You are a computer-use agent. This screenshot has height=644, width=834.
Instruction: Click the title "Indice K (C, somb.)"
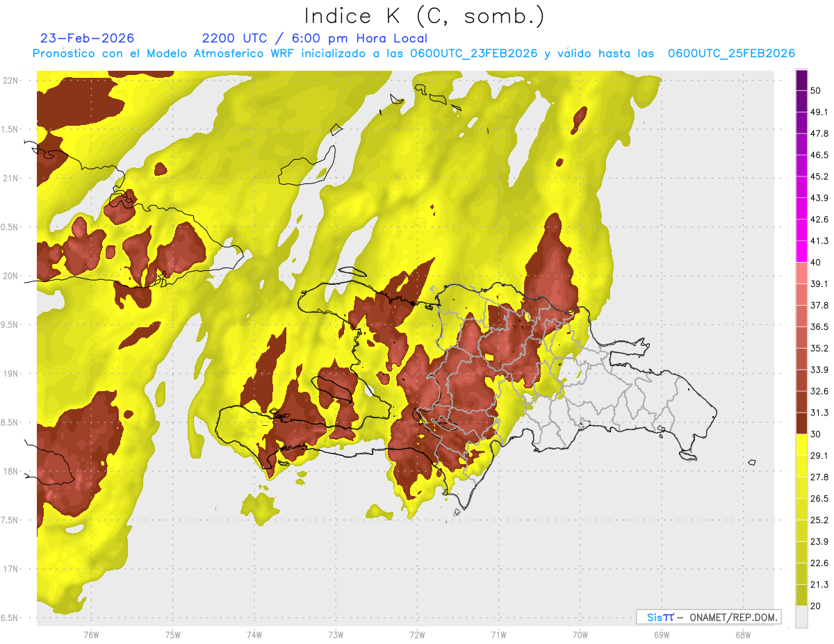[x=424, y=16]
